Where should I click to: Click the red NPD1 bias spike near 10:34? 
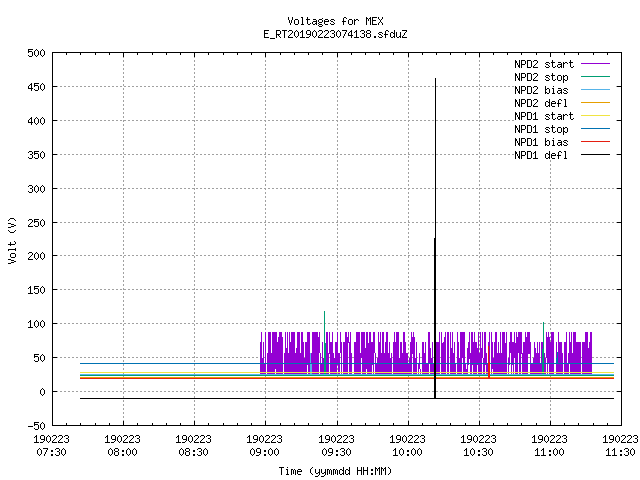[489, 361]
